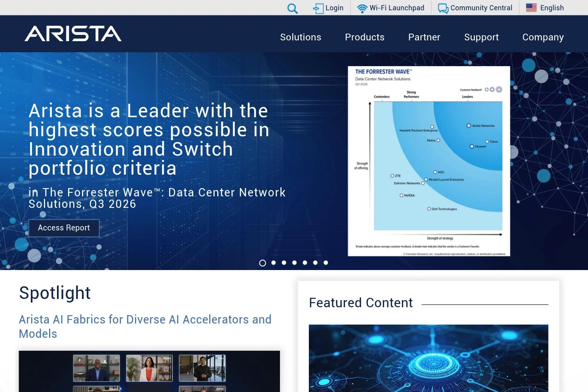Choose the sixth carousel slide dot

(x=315, y=263)
